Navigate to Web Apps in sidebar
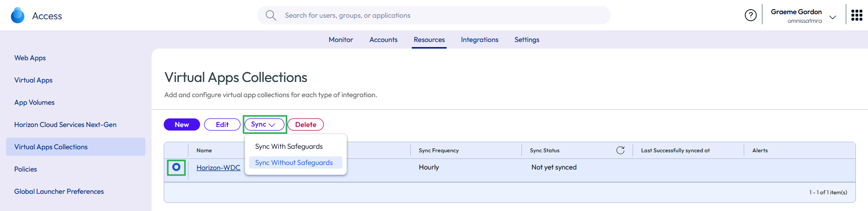 [x=30, y=58]
